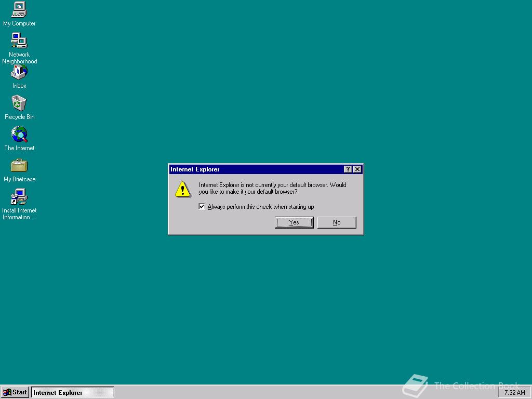
Task: Activate Internet Explorer taskbar button
Action: tap(73, 393)
